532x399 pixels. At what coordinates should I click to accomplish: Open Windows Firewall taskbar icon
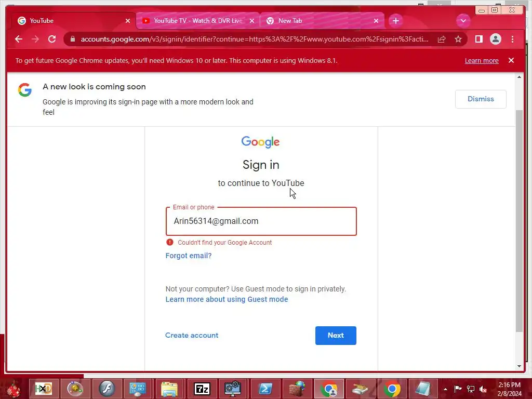coord(297,389)
